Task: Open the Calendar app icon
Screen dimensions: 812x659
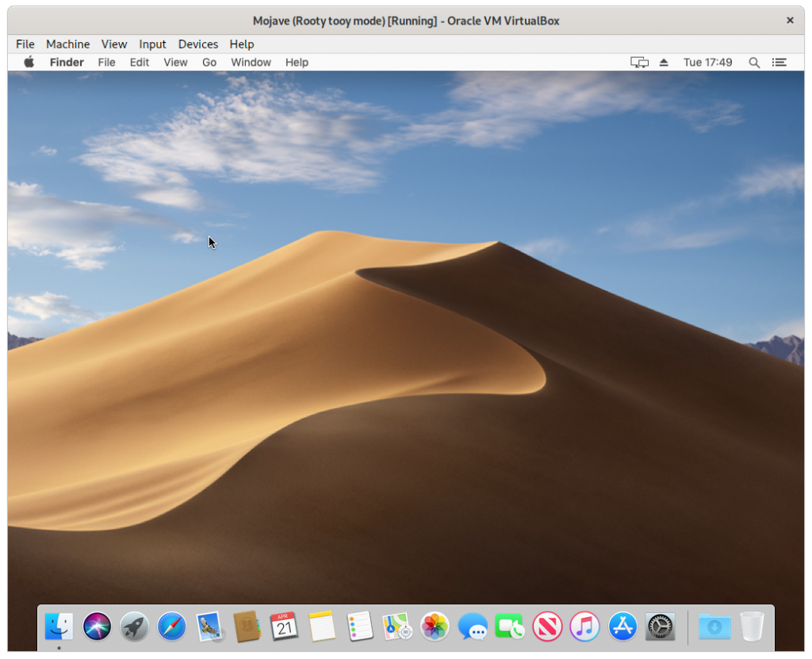Action: coord(284,626)
